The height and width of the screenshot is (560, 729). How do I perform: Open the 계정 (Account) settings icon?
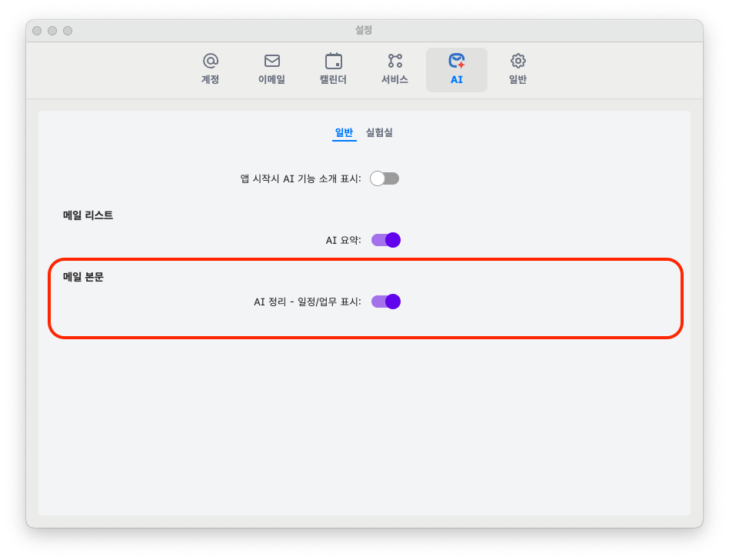(210, 68)
